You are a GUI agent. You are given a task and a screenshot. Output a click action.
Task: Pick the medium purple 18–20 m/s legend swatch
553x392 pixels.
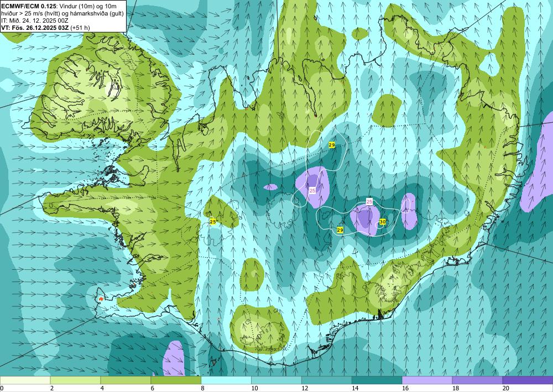pos(478,380)
